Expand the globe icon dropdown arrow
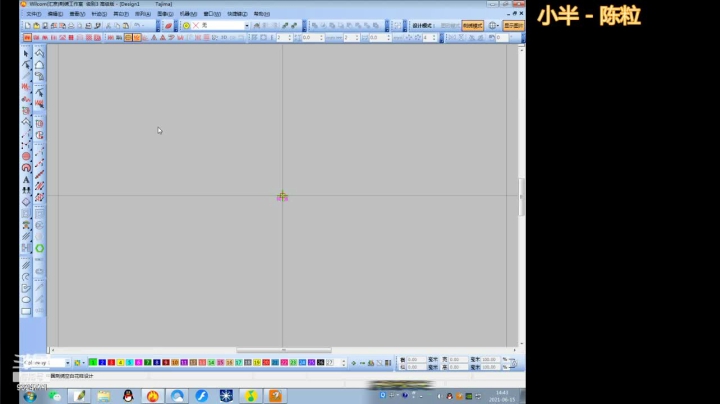The image size is (720, 404). pos(498,26)
